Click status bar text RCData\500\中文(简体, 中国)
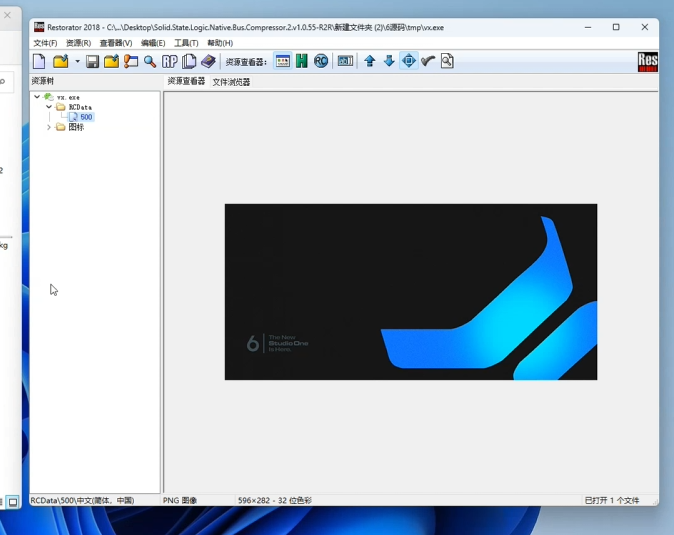 pos(82,500)
